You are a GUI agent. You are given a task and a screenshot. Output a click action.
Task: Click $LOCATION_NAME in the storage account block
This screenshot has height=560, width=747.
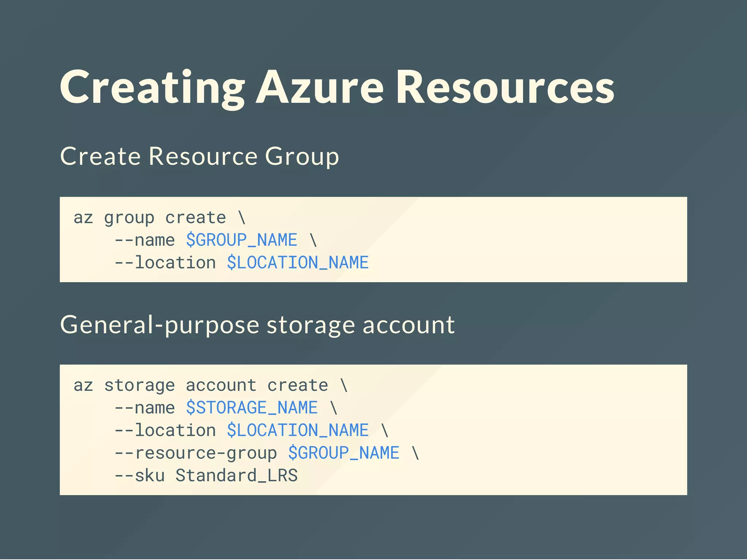[298, 430]
